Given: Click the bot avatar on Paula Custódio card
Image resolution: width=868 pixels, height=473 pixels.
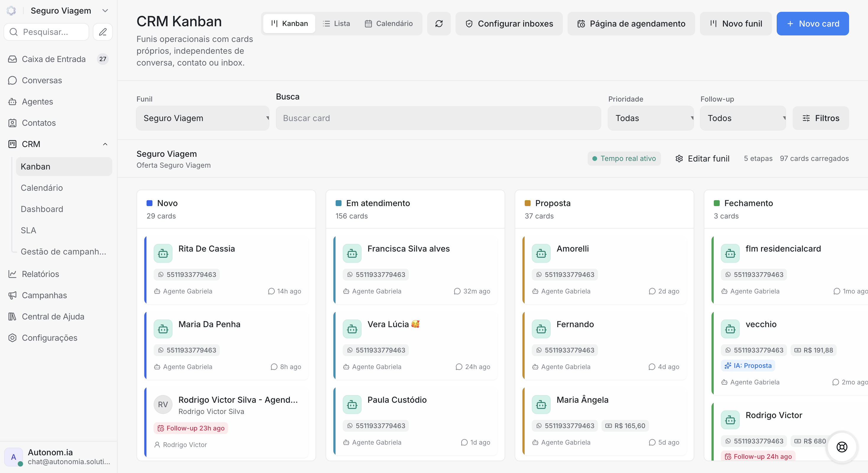Looking at the screenshot, I should click(352, 404).
